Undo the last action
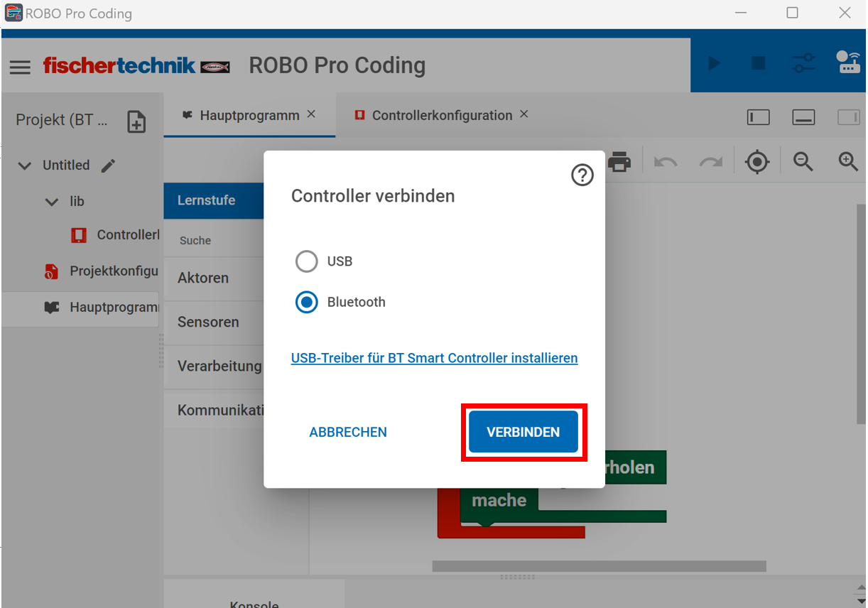 pyautogui.click(x=666, y=162)
